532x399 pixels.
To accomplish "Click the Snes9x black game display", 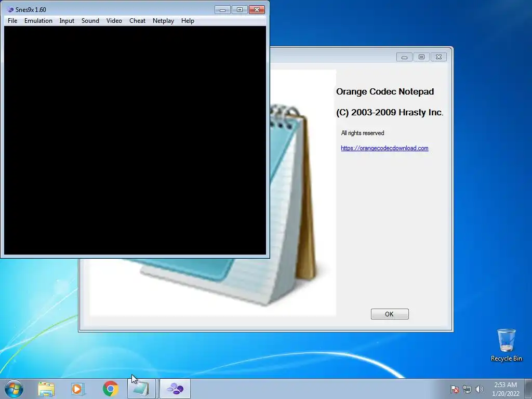I will (135, 140).
